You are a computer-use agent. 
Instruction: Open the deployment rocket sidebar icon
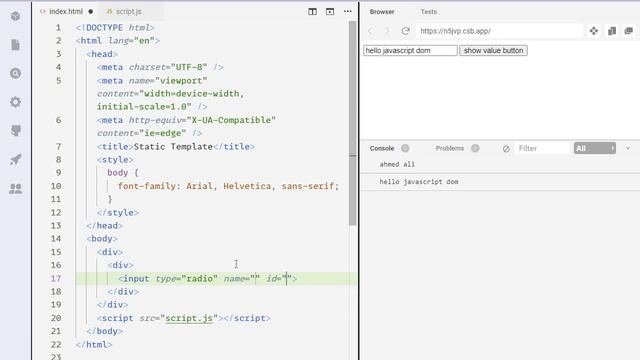[16, 159]
